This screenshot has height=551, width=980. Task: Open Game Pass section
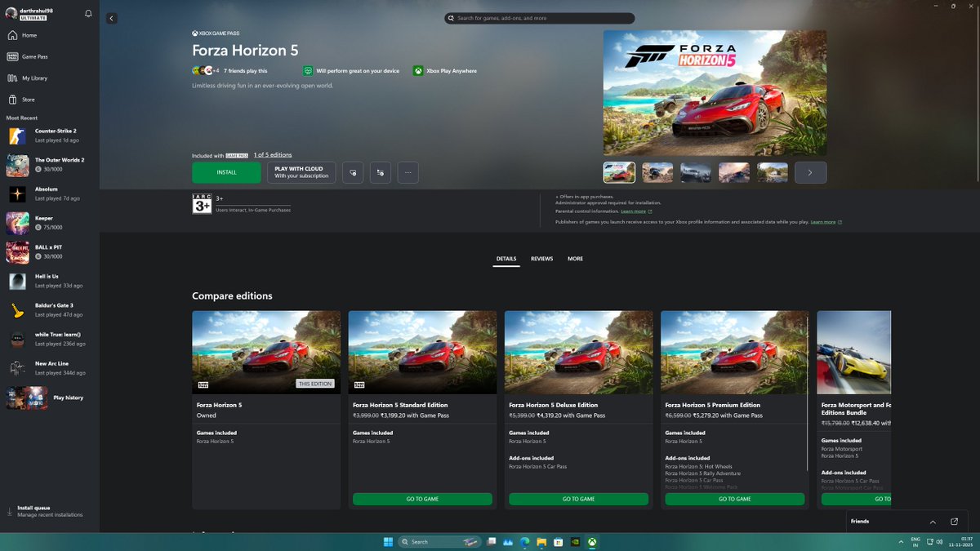pos(50,56)
